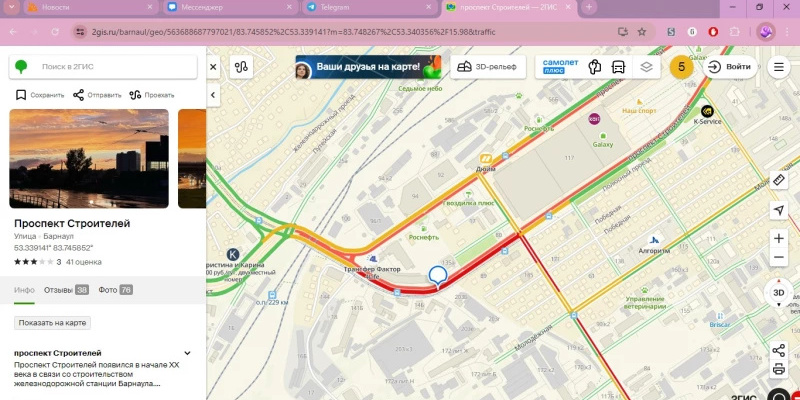
Task: Zoom in with the plus button
Action: point(779,238)
